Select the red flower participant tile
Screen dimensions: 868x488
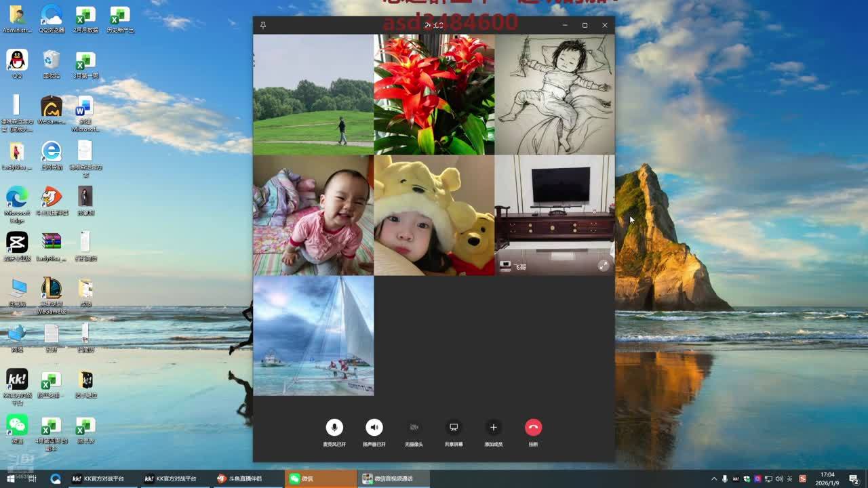click(434, 95)
